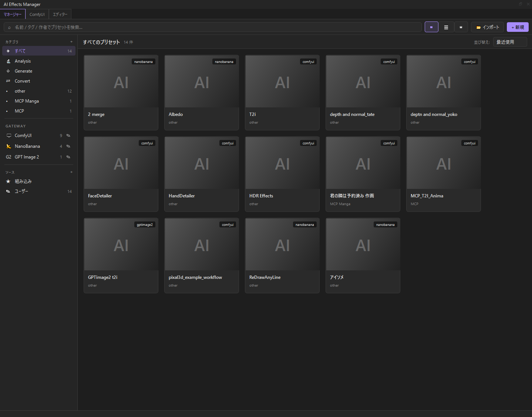Select the depth and normal_tate preset

point(363,93)
